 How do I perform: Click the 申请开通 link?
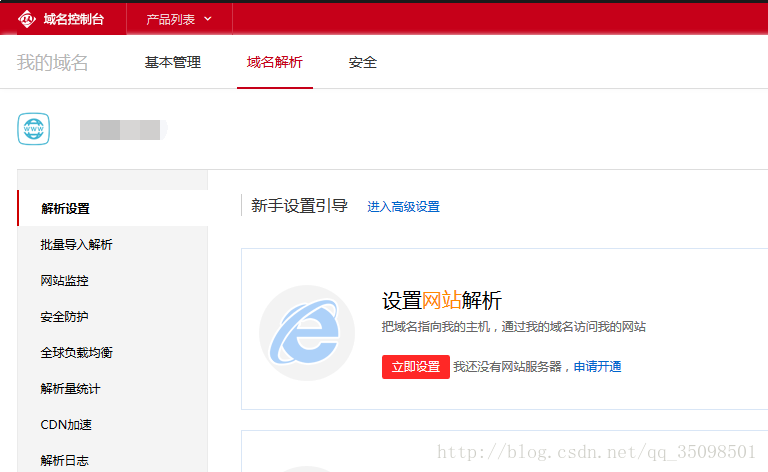point(597,367)
